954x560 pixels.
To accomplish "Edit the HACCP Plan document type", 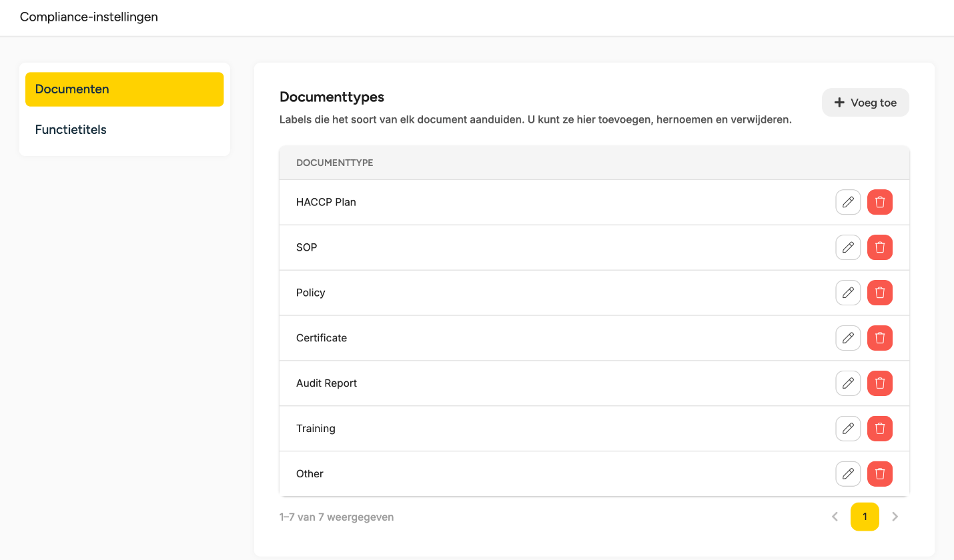I will (x=848, y=202).
